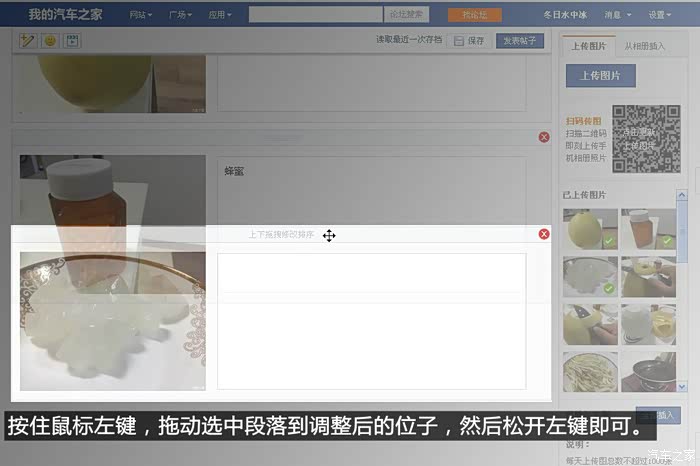Open the 广场 dropdown menu
Viewport: 700px width, 466px height.
point(180,15)
